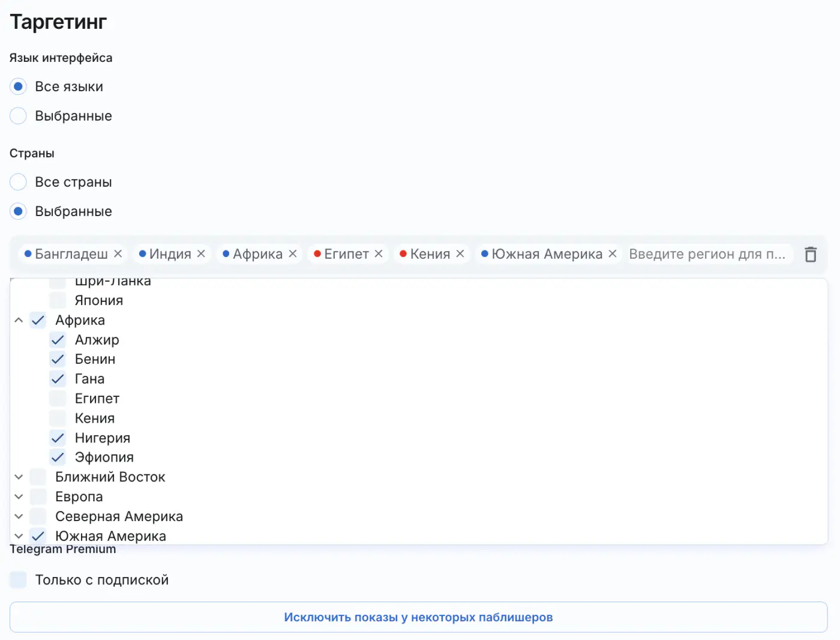Click the Южная Америка tag label

tap(547, 254)
